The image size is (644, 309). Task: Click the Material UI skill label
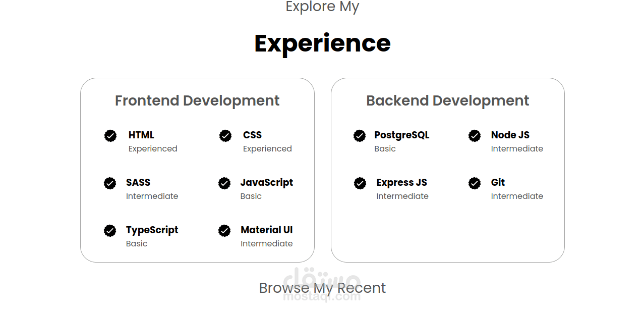266,230
